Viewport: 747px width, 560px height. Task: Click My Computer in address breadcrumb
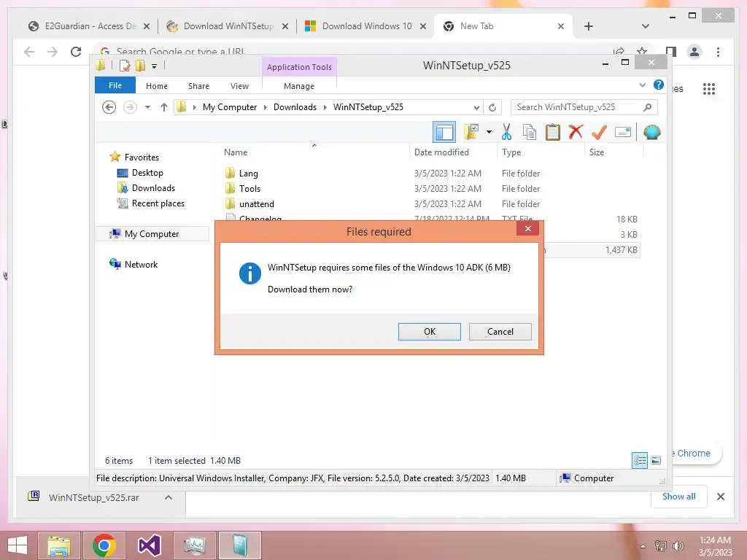coord(230,107)
